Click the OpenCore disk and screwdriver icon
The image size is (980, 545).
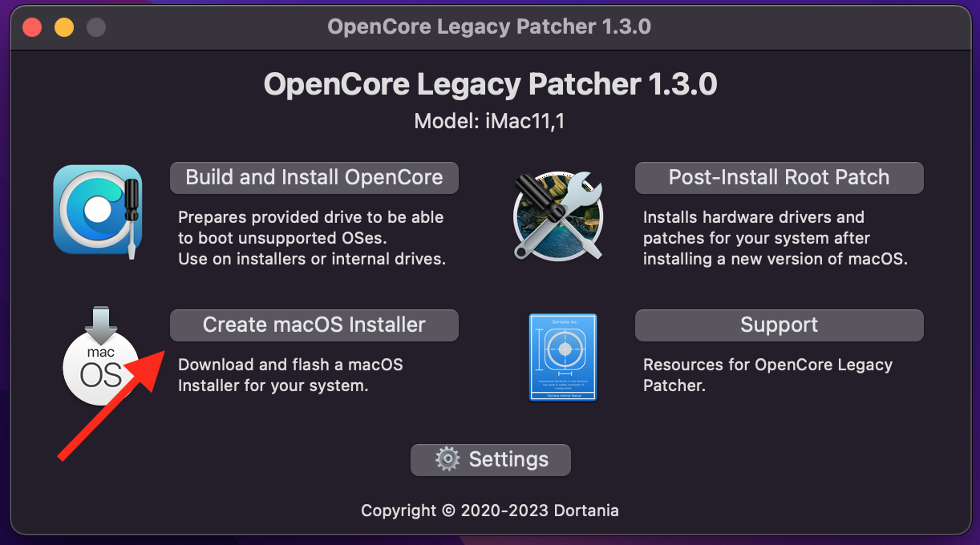[98, 209]
